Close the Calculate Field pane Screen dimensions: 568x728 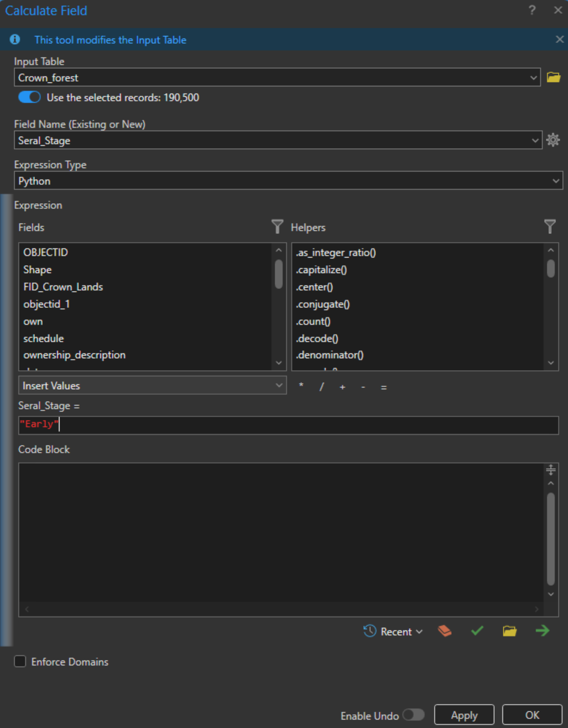558,10
